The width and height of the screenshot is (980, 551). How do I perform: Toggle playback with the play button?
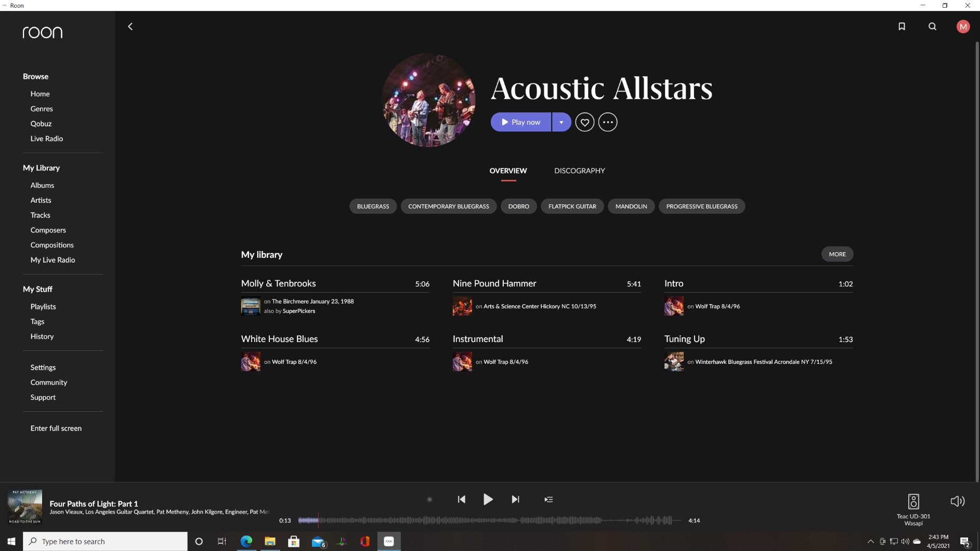click(488, 500)
